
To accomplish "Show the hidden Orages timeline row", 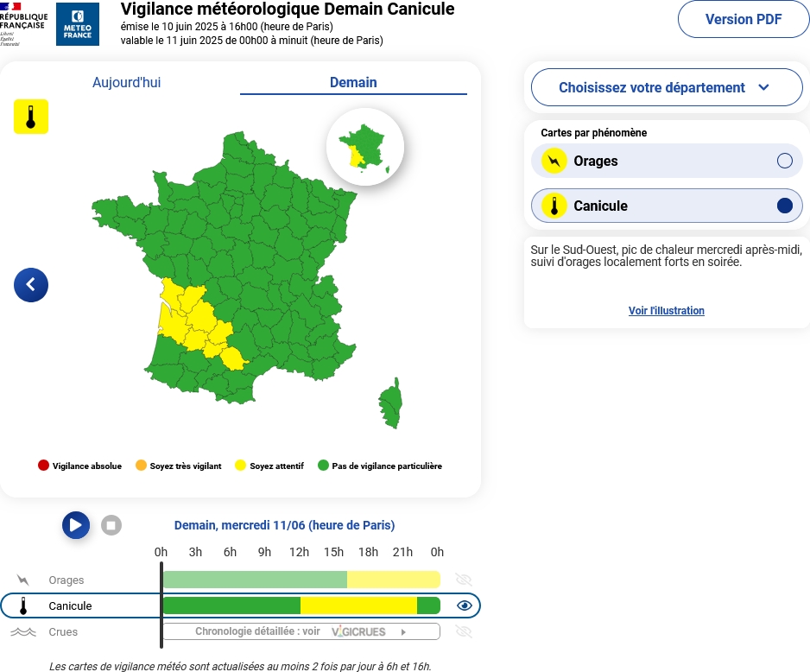I will pos(464,580).
